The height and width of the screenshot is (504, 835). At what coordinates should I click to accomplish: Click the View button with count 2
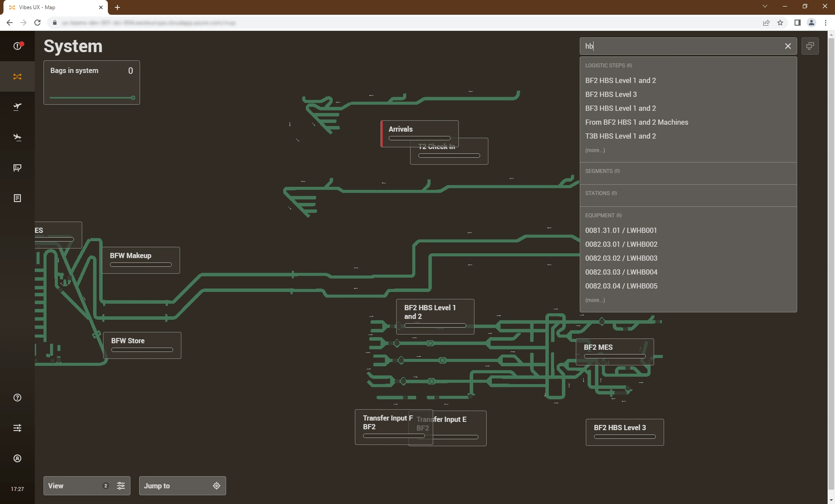87,485
